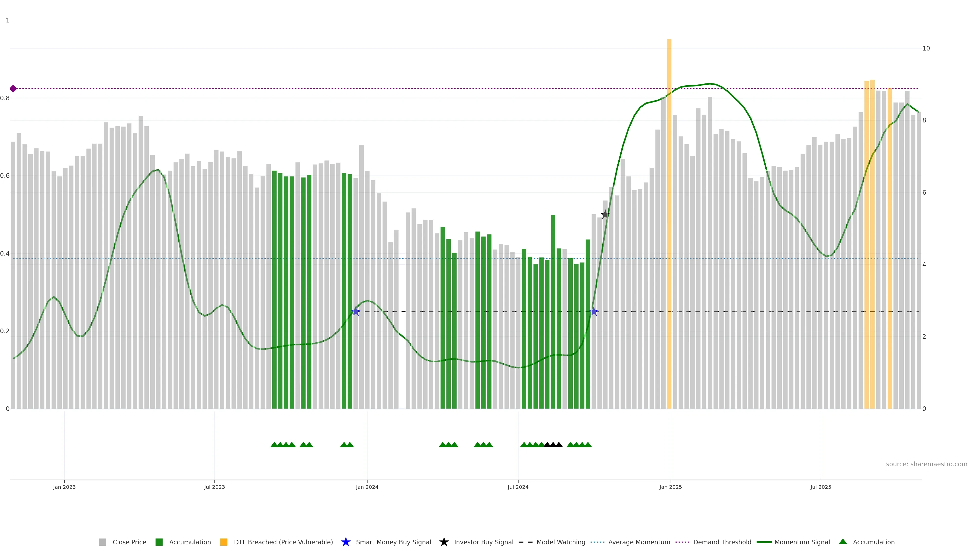Click the purple diamond Demand Threshold marker
980x551 pixels.
[13, 89]
